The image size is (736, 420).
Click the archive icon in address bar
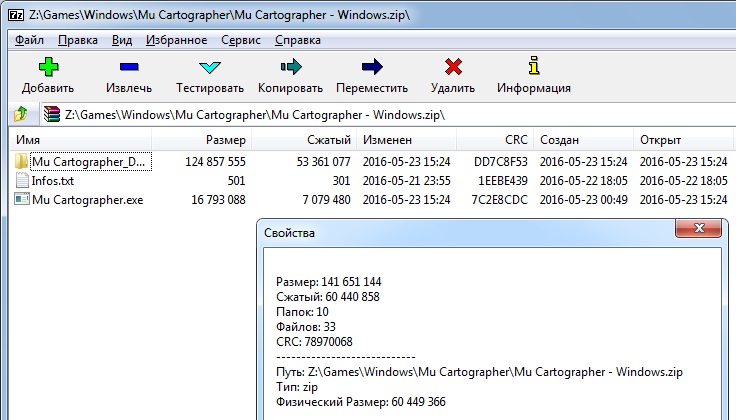tap(52, 114)
